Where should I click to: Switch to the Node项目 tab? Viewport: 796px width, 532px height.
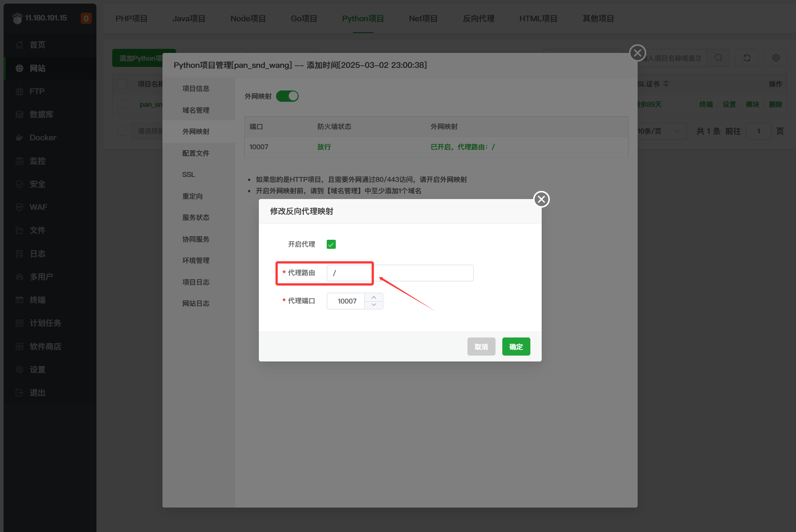tap(248, 19)
